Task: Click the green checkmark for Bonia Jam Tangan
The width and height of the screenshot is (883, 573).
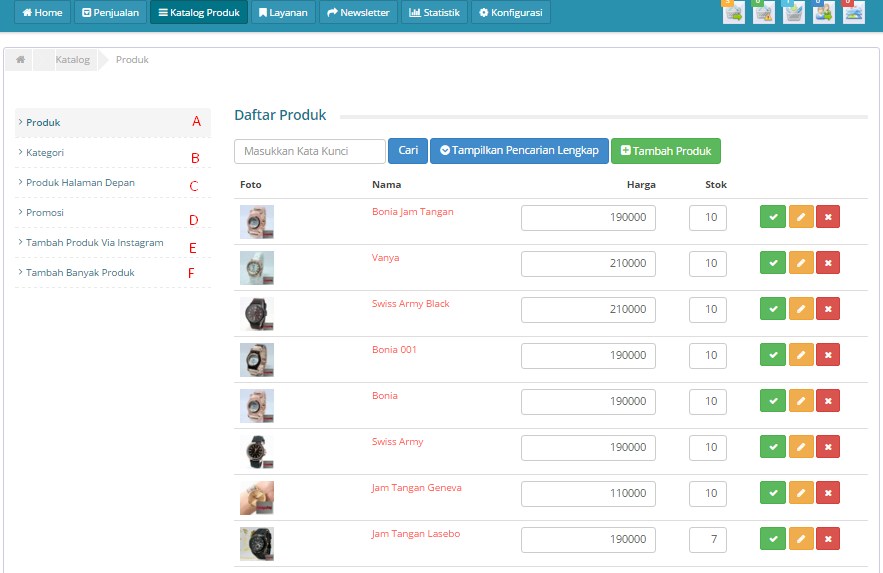Action: (772, 217)
